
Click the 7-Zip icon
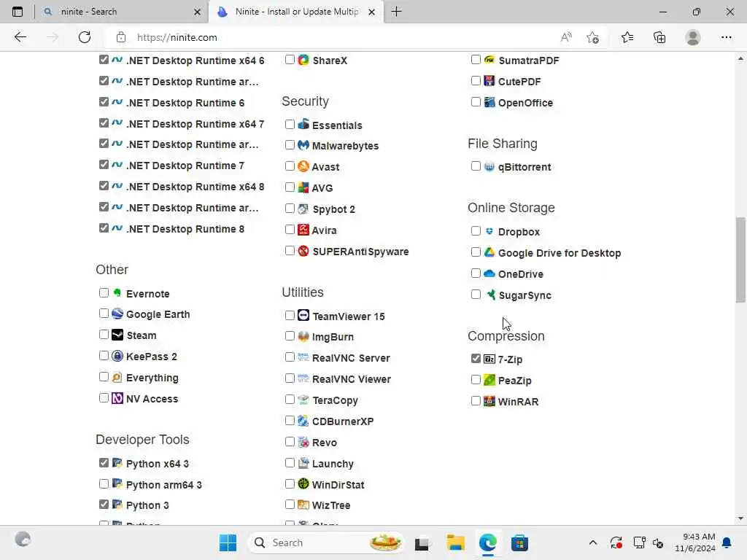489,359
